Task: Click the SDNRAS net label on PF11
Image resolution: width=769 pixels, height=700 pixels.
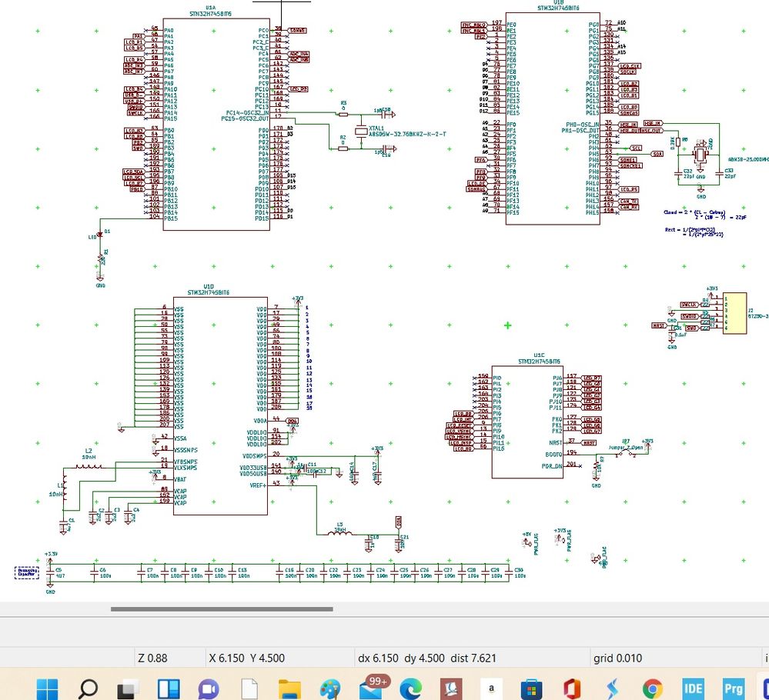Action: (476, 190)
